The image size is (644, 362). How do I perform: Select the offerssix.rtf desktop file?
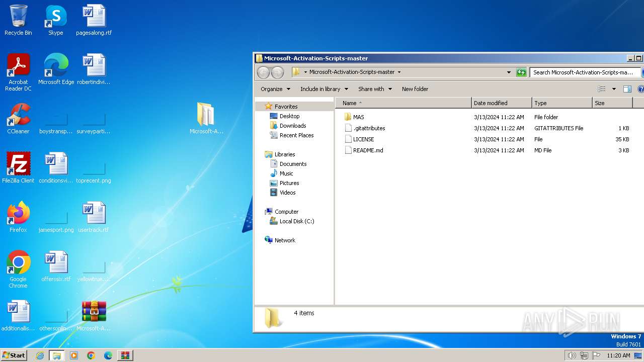(x=56, y=266)
